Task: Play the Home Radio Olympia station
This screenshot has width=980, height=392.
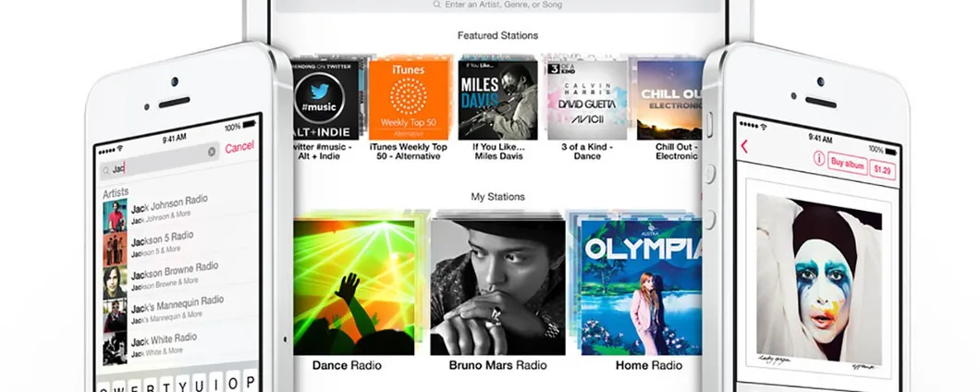Action: click(642, 288)
